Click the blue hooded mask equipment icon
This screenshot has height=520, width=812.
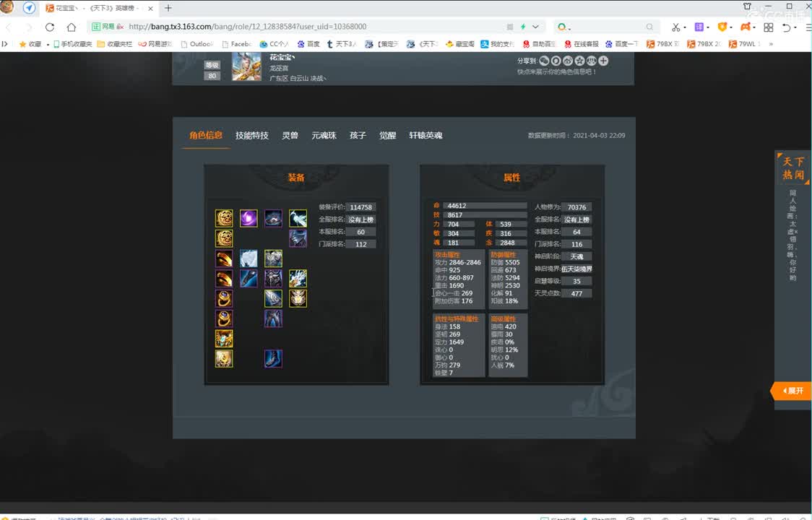(298, 238)
